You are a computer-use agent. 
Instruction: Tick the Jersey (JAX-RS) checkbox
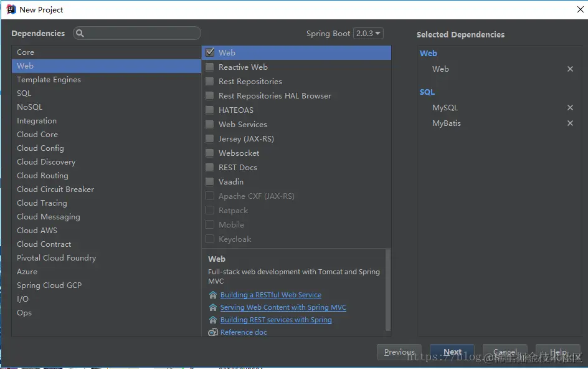tap(210, 138)
